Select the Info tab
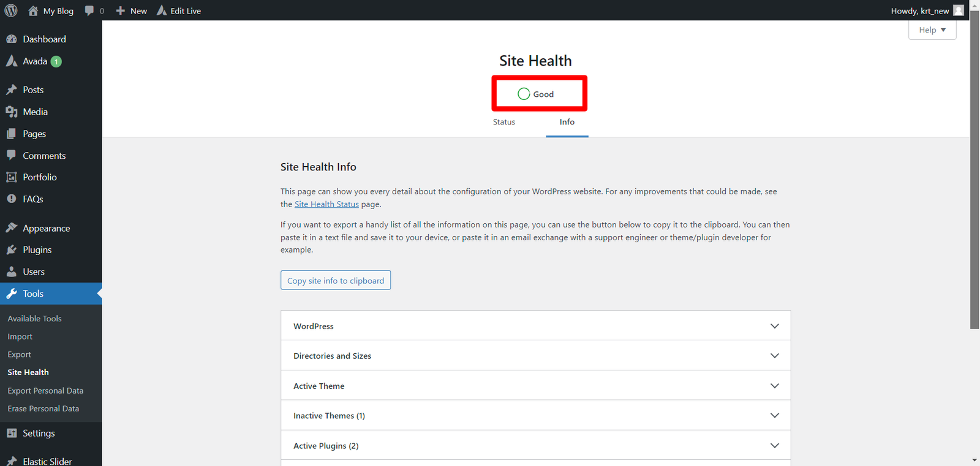 tap(567, 122)
